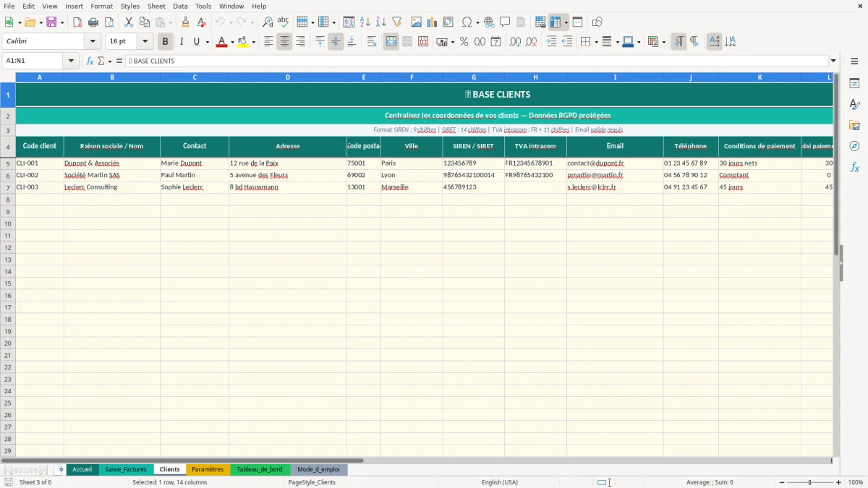Screen dimensions: 868x488
Task: Open the Format menu
Action: 101,6
